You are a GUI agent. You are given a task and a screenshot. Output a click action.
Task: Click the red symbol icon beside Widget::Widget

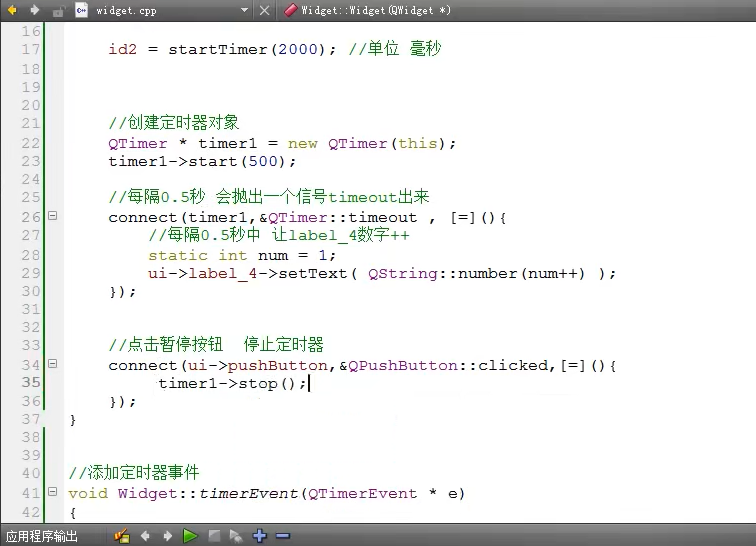point(290,10)
